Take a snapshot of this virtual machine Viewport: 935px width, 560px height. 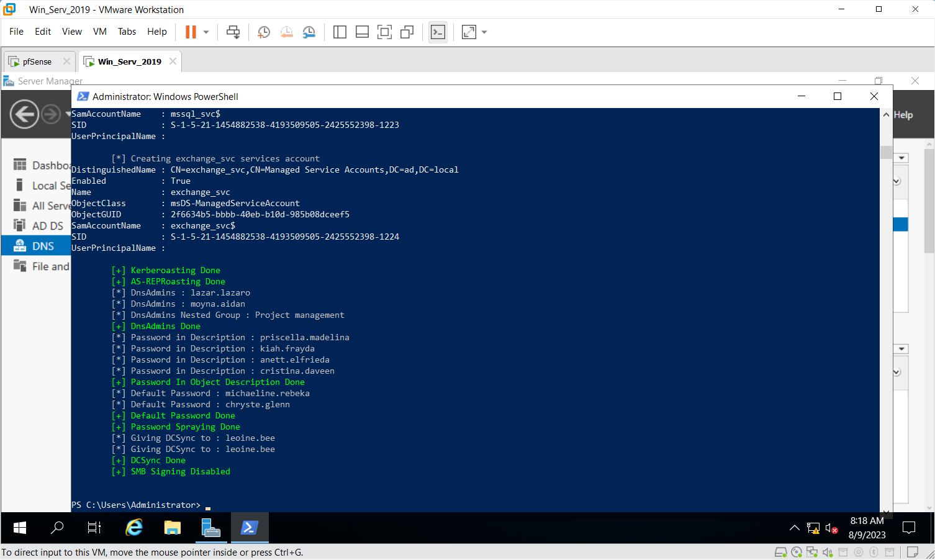264,32
